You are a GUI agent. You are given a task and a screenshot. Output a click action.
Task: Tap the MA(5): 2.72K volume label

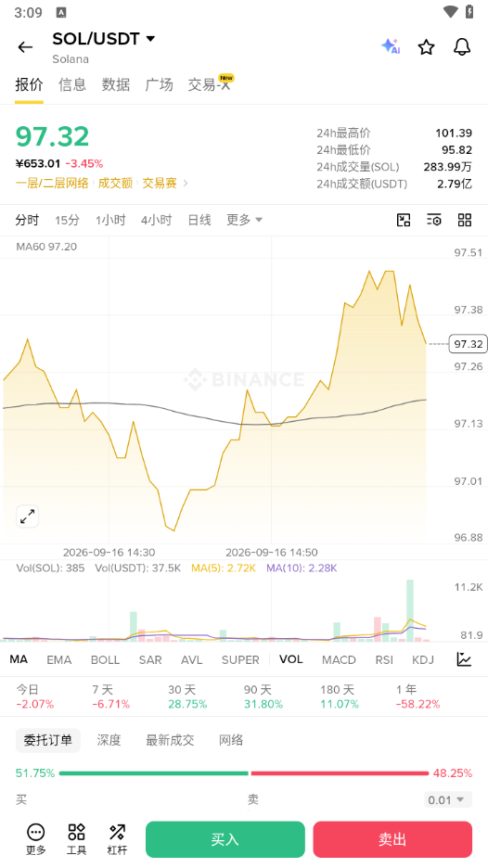224,568
